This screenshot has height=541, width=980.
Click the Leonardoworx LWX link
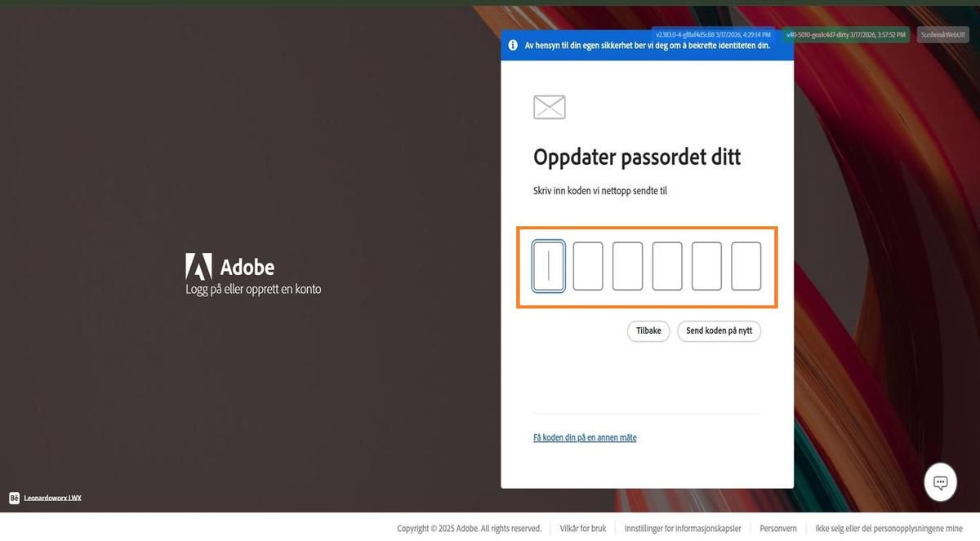(51, 497)
